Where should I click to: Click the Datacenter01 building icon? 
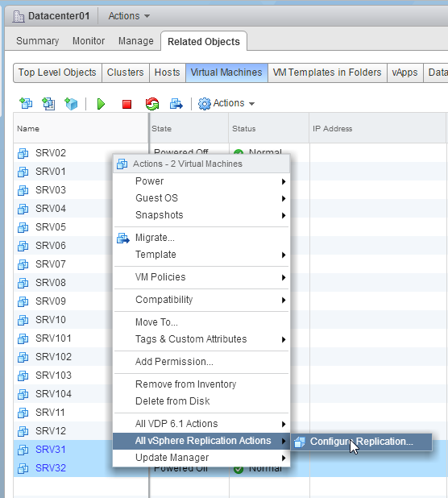(19, 16)
